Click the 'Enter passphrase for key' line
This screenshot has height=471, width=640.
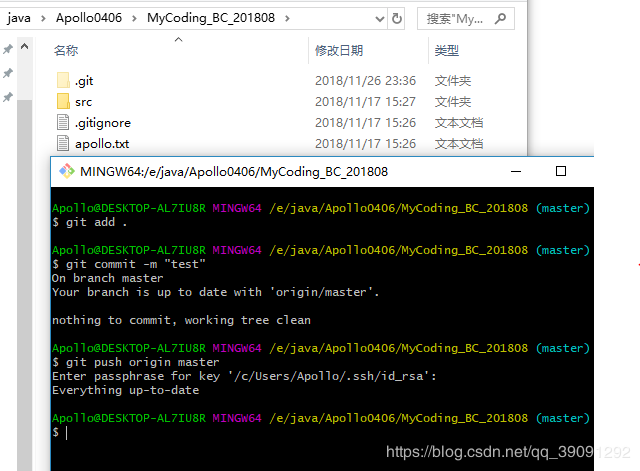tap(244, 376)
